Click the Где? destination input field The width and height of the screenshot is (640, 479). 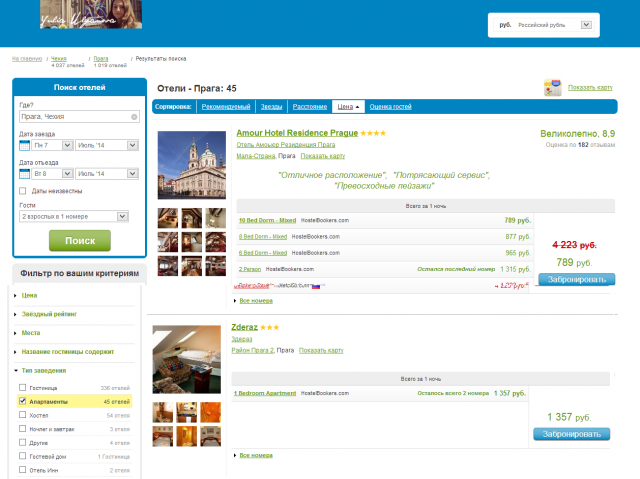pyautogui.click(x=79, y=117)
